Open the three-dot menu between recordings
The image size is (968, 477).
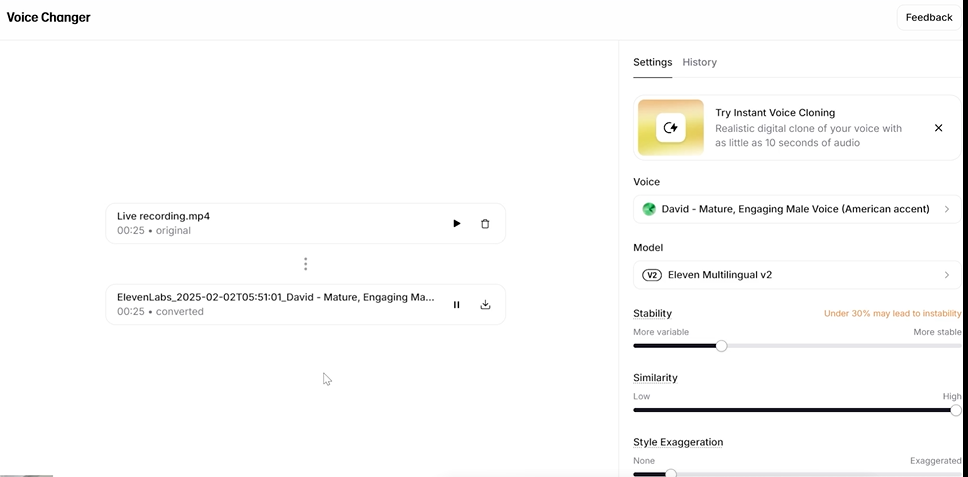coord(305,264)
